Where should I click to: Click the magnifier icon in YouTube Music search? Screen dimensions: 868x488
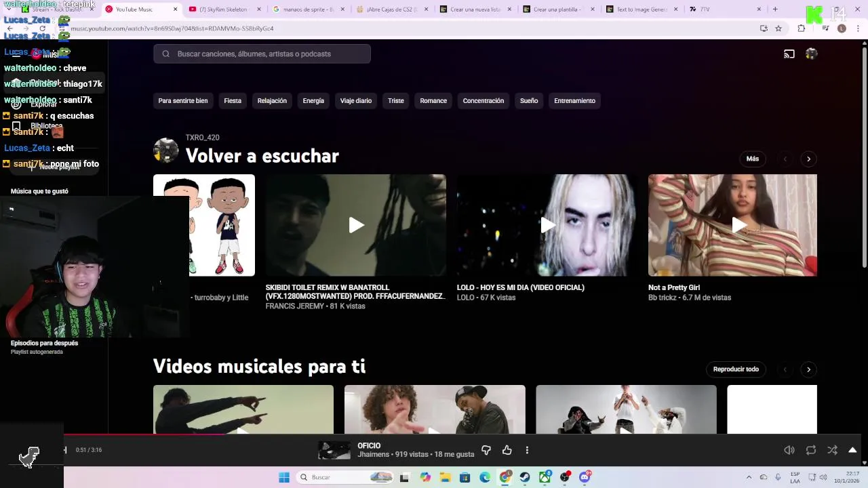point(165,54)
